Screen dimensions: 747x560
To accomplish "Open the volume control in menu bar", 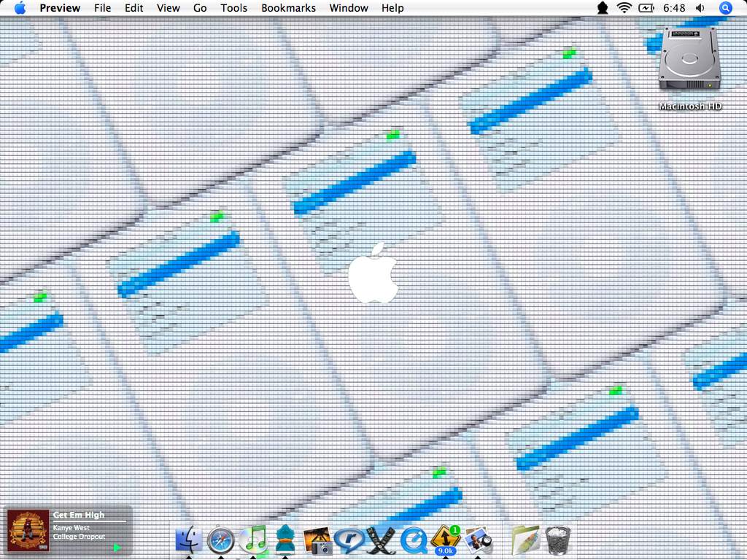I will coord(700,8).
